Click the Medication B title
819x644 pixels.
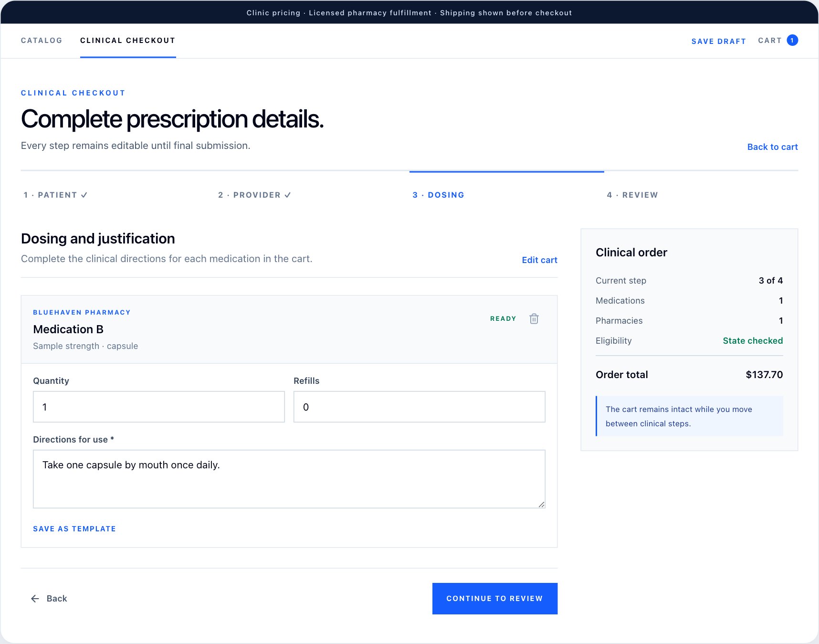(x=68, y=329)
